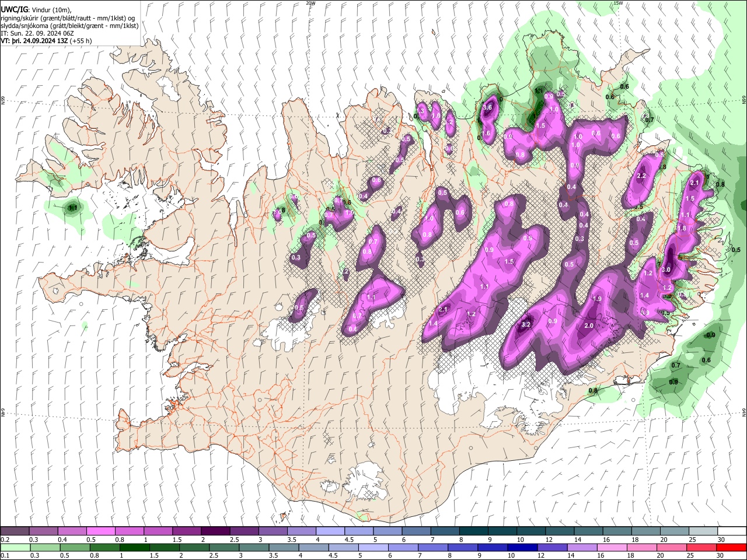The image size is (747, 560).
Task: Pick the bright red swatch labeled 30 in lower legend
Action: (732, 548)
